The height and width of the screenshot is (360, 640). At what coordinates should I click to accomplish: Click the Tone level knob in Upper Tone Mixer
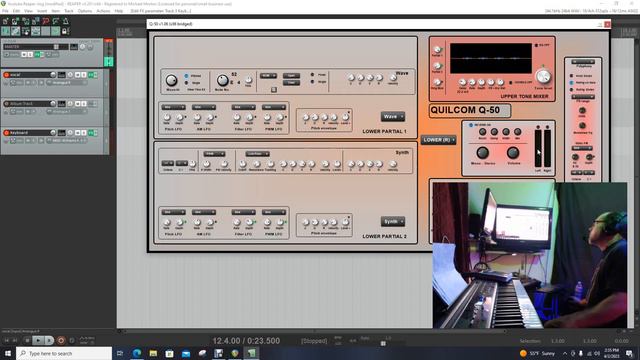[x=543, y=76]
